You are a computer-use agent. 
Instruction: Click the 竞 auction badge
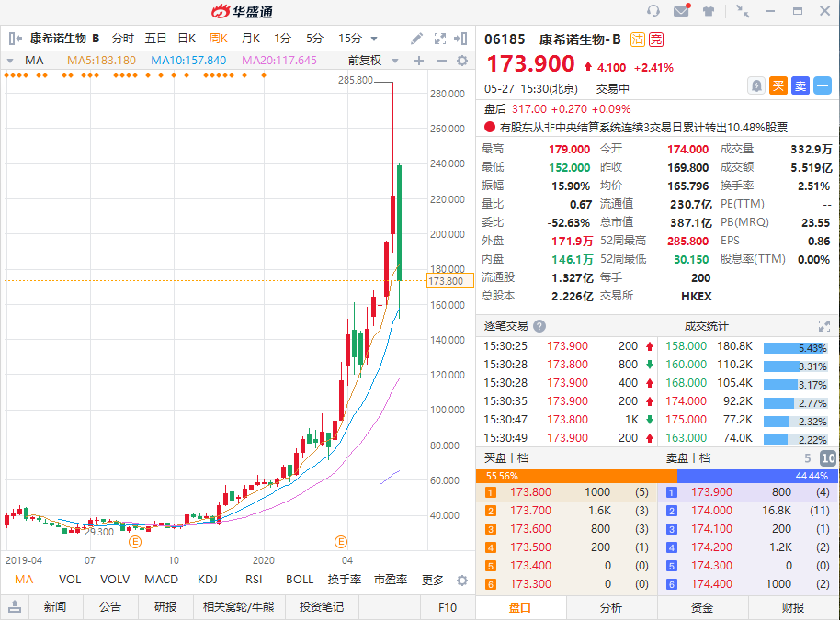pyautogui.click(x=656, y=39)
